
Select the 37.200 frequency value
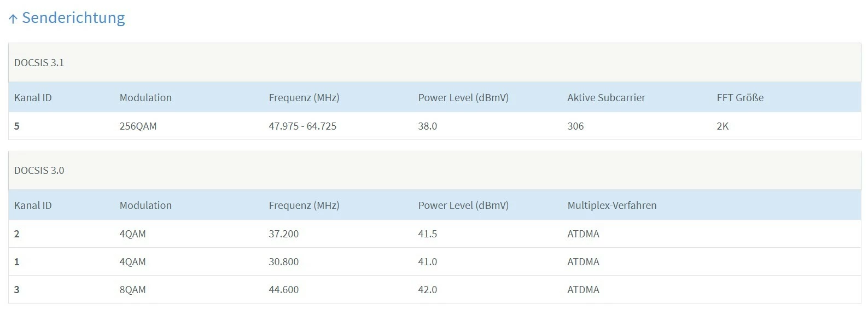point(283,234)
